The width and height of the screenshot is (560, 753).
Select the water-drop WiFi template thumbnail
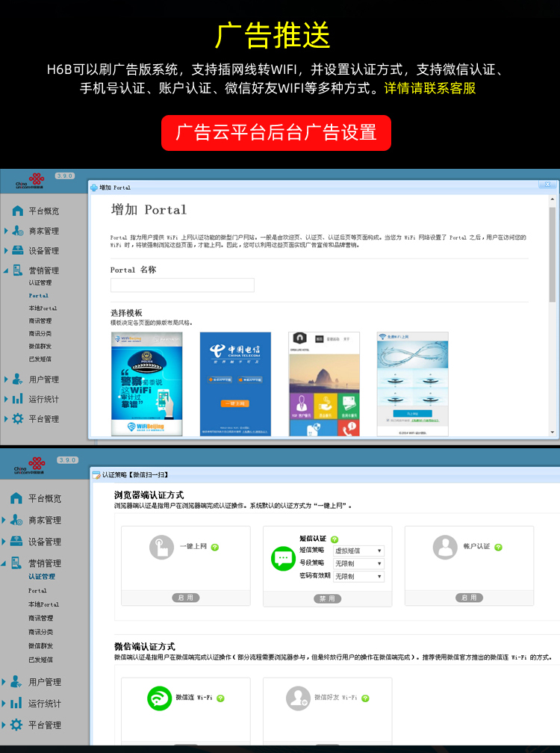[x=413, y=384]
